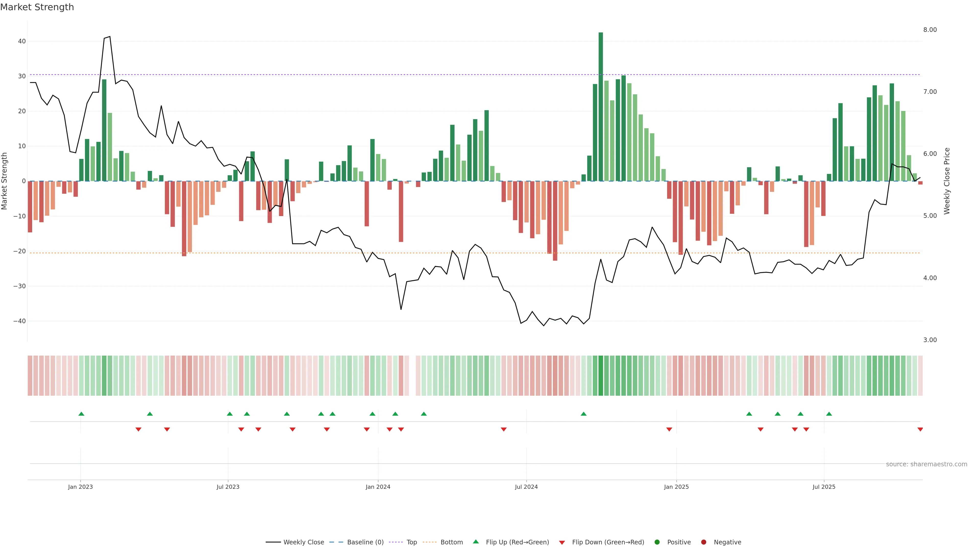
Task: Click the leftmost green flip-up triangle marker
Action: 81,414
